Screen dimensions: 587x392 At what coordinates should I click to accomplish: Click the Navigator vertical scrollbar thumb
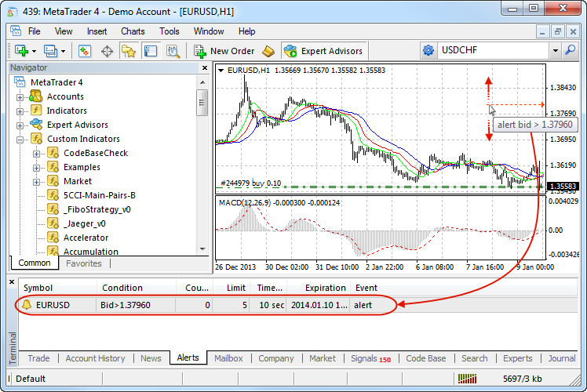tap(202, 102)
